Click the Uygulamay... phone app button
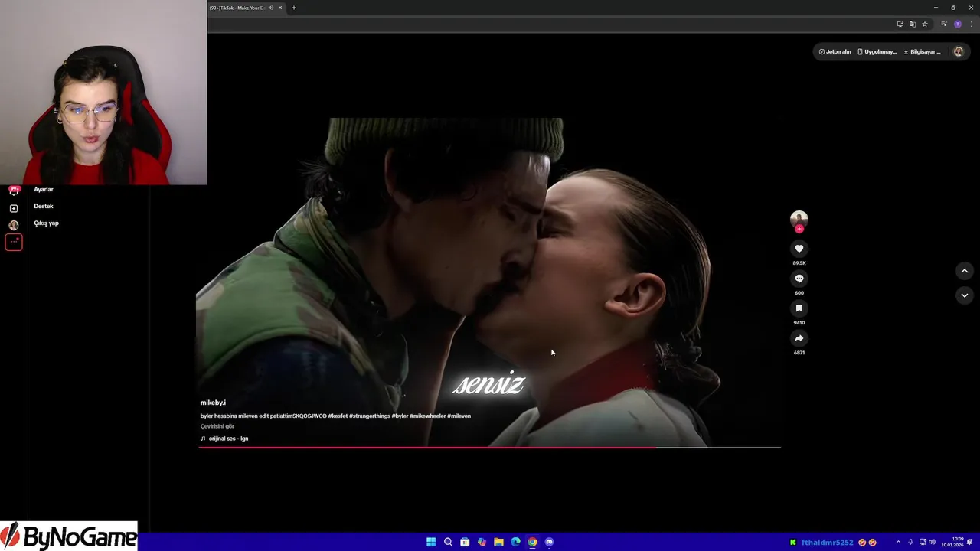980x551 pixels. pos(877,52)
